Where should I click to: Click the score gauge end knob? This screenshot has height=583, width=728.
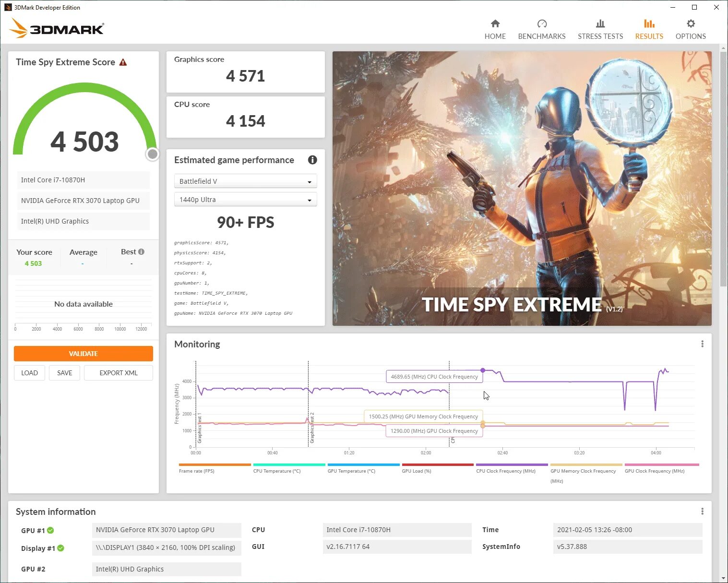[153, 154]
